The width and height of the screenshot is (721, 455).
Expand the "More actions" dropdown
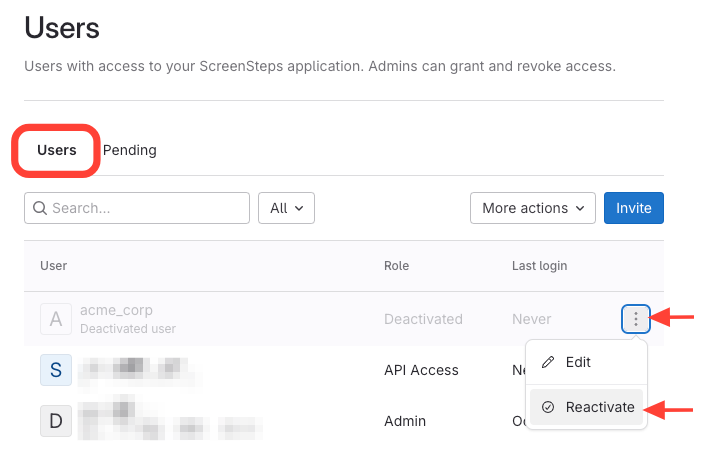point(532,208)
